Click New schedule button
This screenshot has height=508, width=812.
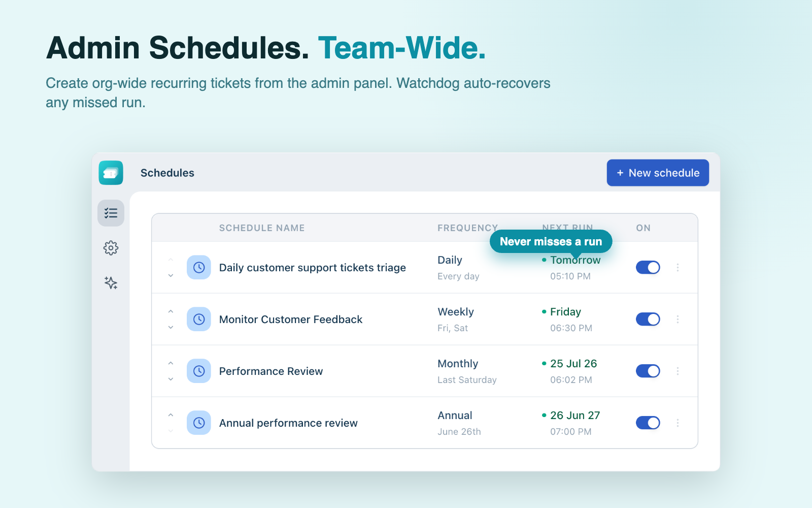pos(658,173)
